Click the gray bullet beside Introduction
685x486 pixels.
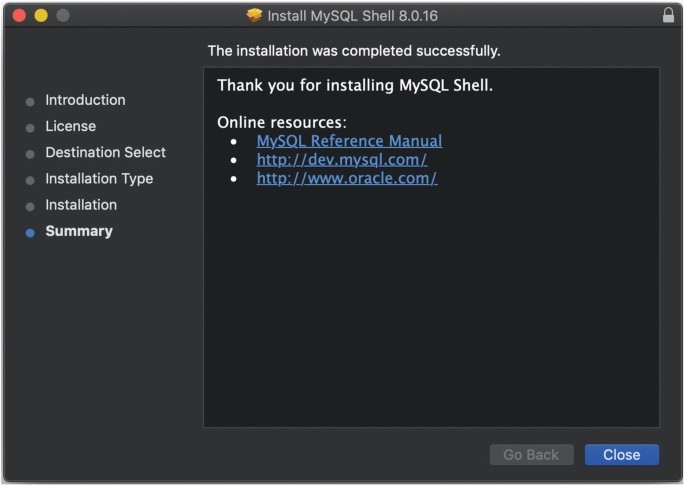[30, 101]
